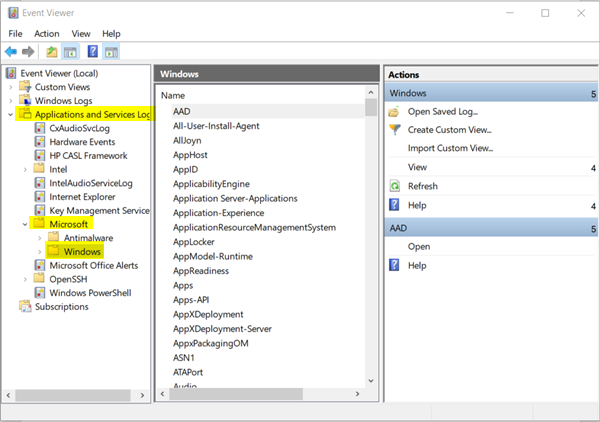
Task: Click the blue Help toolbar icon
Action: (92, 51)
